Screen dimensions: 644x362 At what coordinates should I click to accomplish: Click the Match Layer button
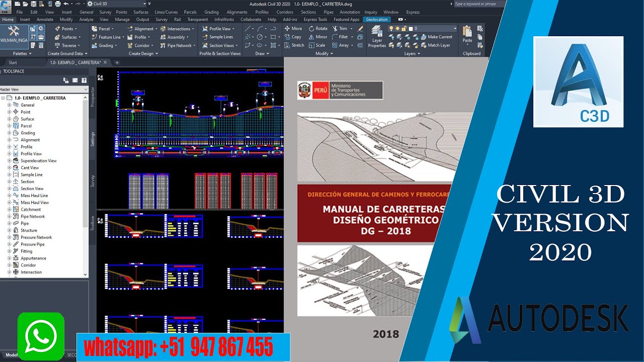435,45
